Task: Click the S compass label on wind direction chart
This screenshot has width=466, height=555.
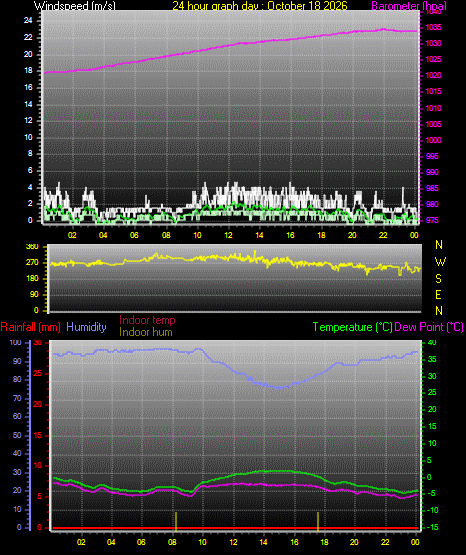Action: point(438,279)
